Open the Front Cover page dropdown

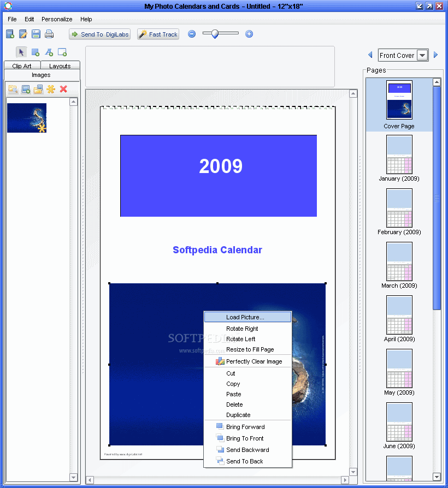422,55
